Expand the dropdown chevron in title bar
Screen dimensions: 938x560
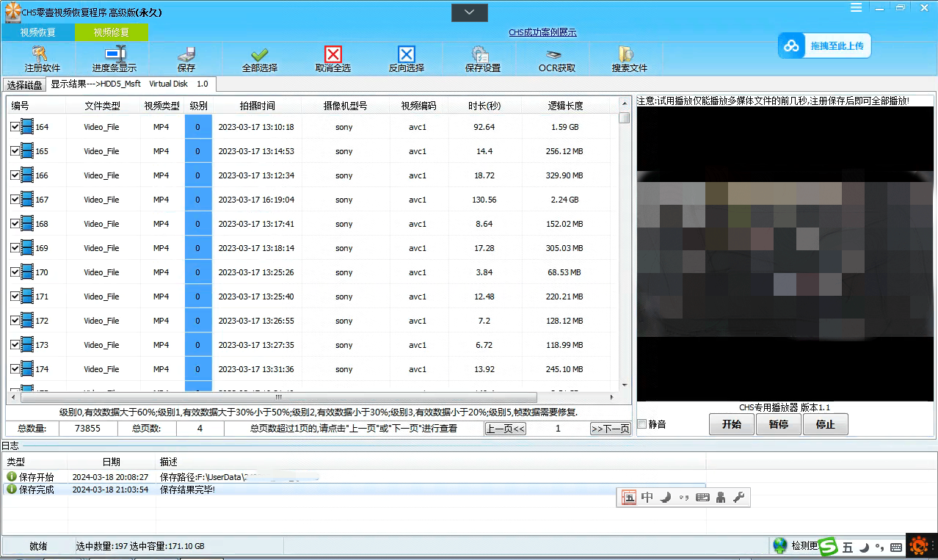(x=470, y=12)
